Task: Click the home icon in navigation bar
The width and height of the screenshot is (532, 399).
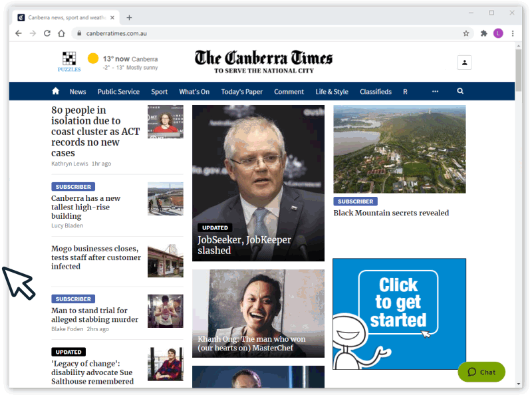Action: coord(56,91)
